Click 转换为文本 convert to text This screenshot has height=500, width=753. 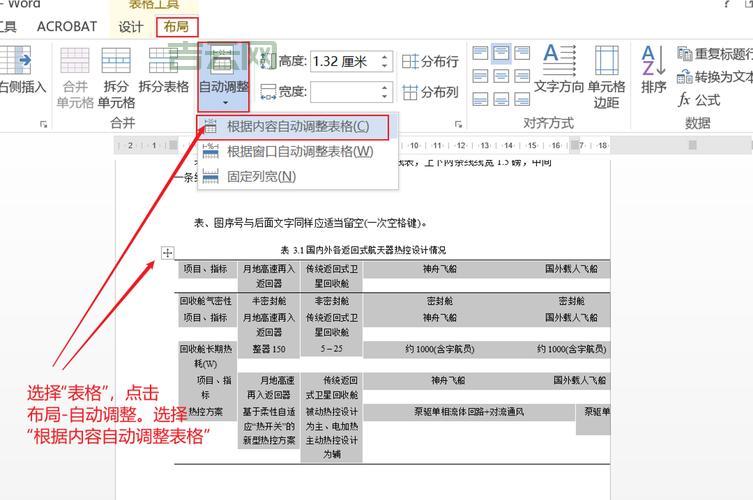[715, 77]
